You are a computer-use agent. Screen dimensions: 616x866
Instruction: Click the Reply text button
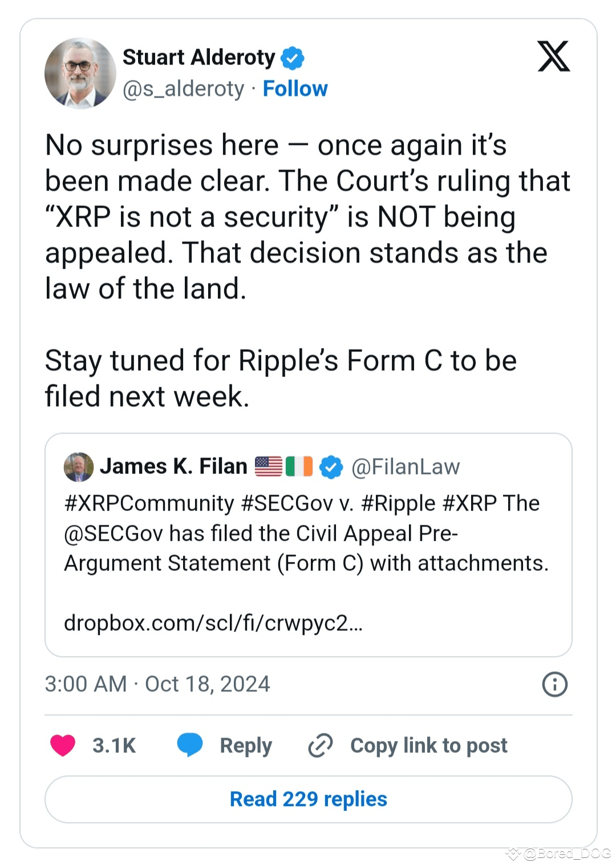[246, 745]
